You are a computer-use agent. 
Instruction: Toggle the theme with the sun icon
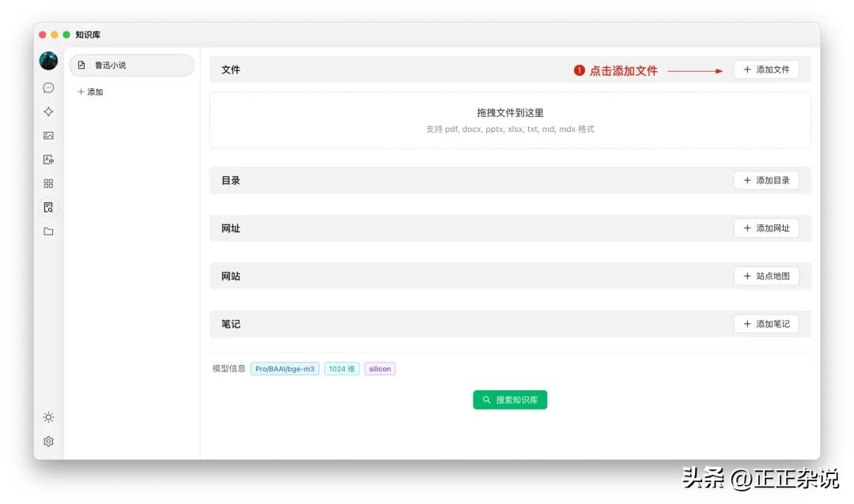48,417
